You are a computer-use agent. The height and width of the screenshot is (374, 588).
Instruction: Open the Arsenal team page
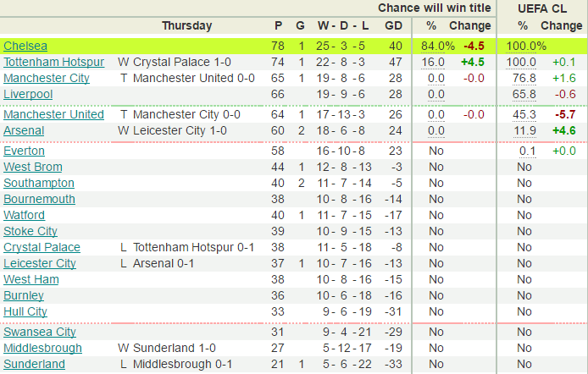click(24, 130)
